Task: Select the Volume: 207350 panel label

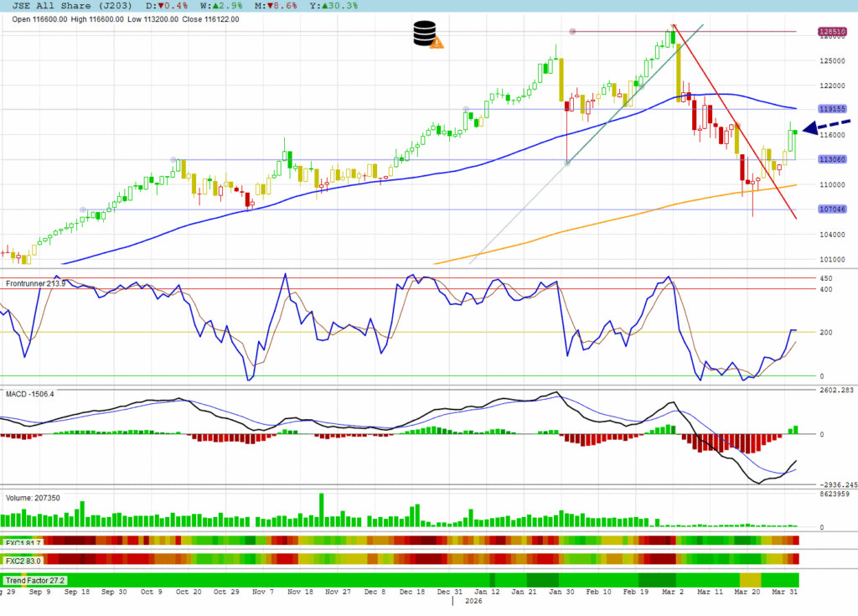Action: click(34, 497)
